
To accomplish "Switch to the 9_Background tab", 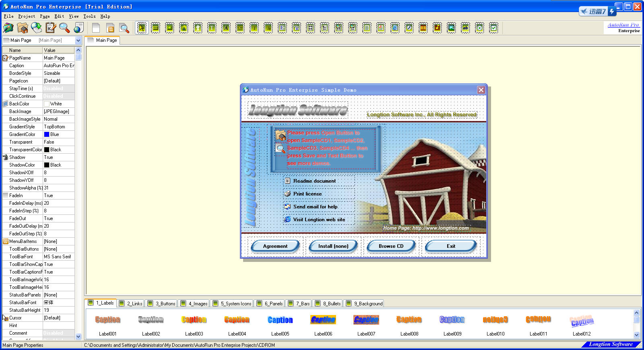I will (x=364, y=304).
